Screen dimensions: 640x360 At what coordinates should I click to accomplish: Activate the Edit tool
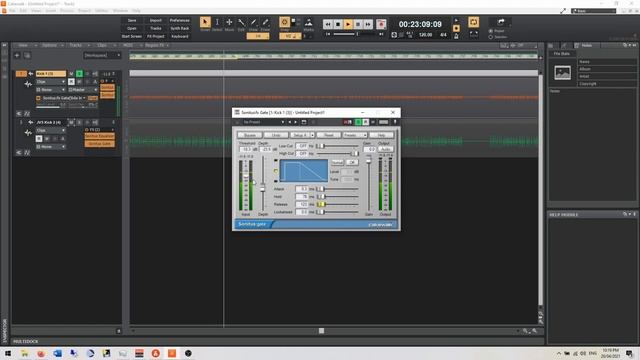(x=241, y=23)
